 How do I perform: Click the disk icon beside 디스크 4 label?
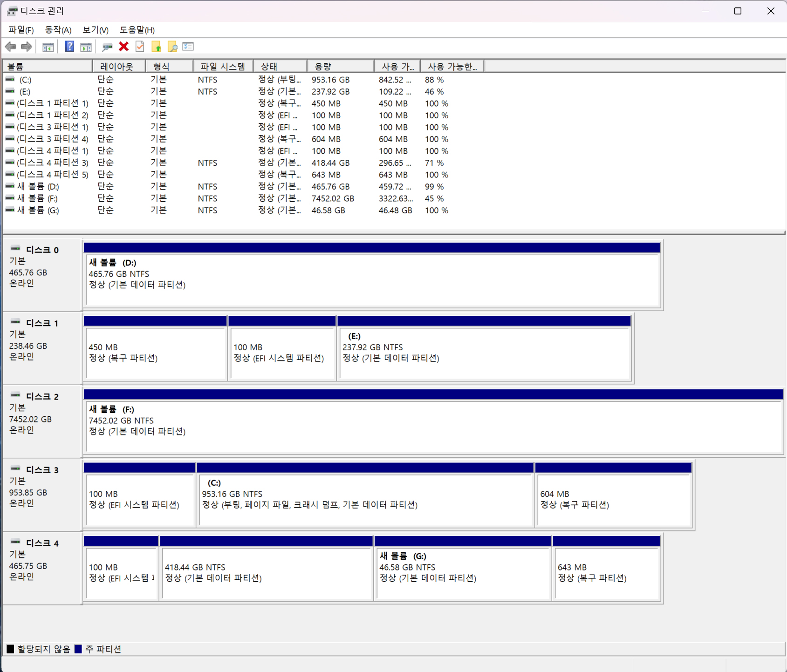15,542
